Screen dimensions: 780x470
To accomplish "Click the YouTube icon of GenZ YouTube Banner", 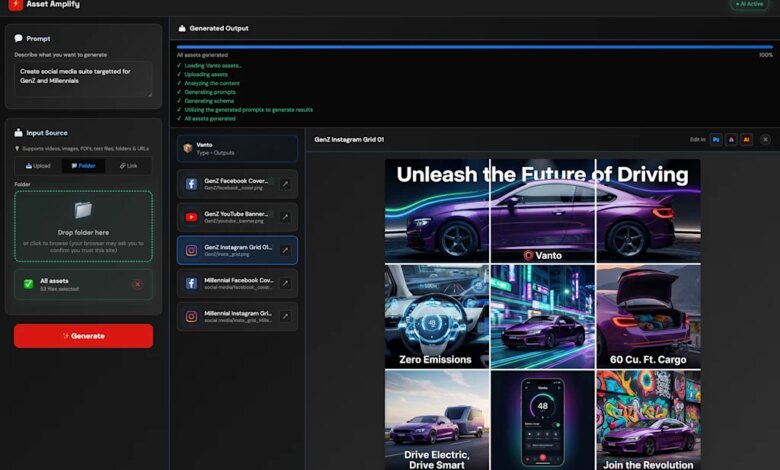I will click(x=191, y=217).
